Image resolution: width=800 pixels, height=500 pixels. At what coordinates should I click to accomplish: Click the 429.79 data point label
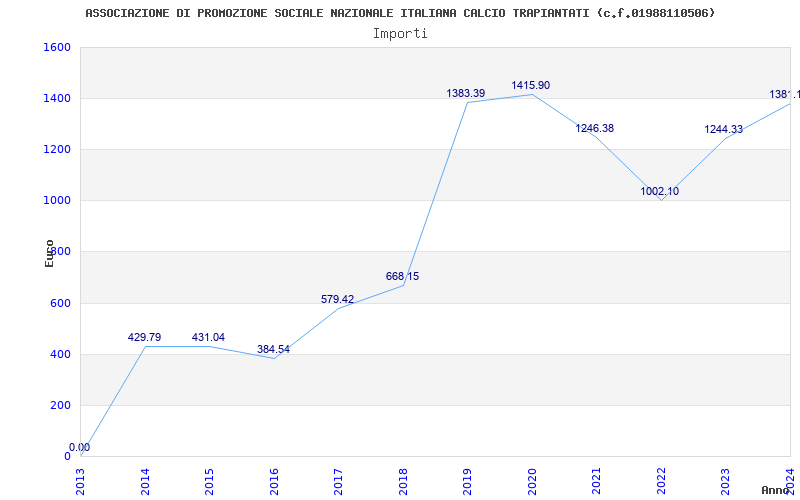pos(144,338)
